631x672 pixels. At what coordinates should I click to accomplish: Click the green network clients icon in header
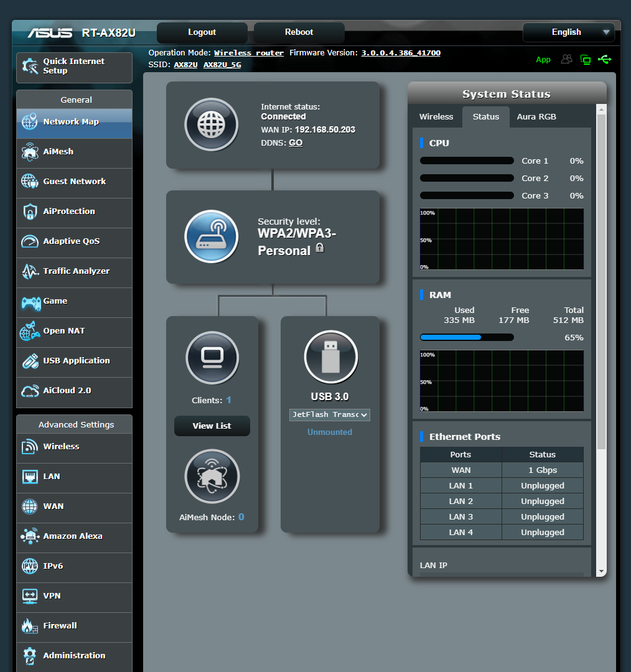point(585,59)
